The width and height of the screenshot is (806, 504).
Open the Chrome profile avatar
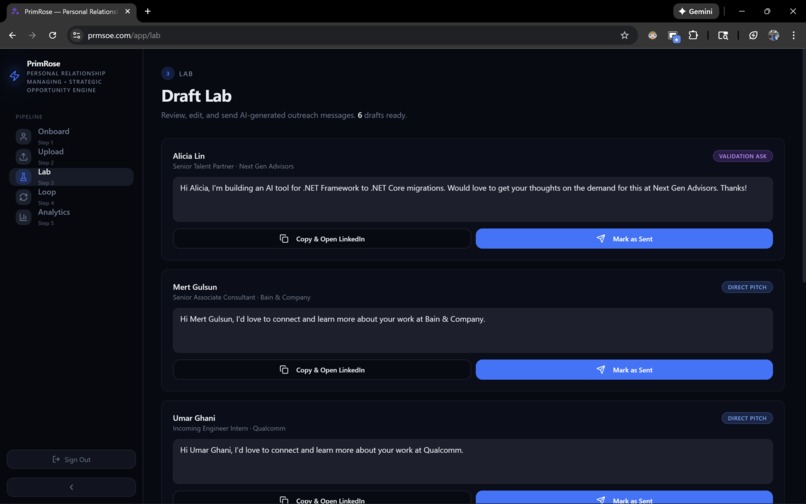point(773,35)
